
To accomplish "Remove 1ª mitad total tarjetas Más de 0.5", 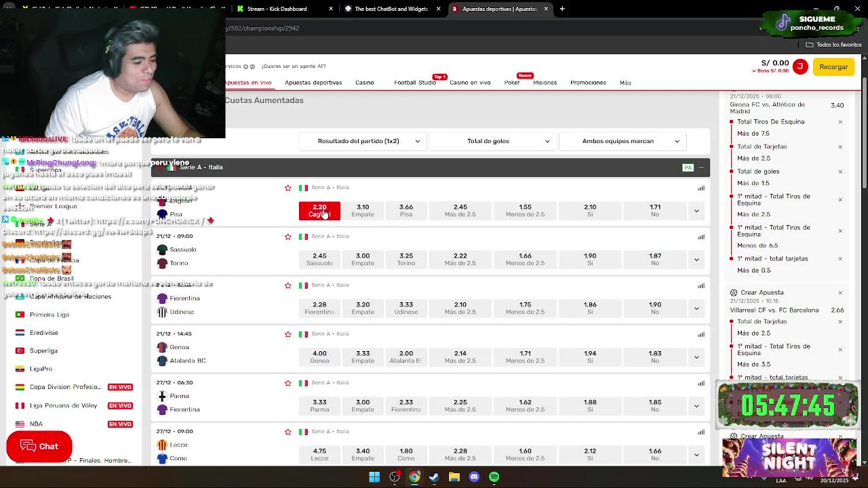I will coord(840,258).
